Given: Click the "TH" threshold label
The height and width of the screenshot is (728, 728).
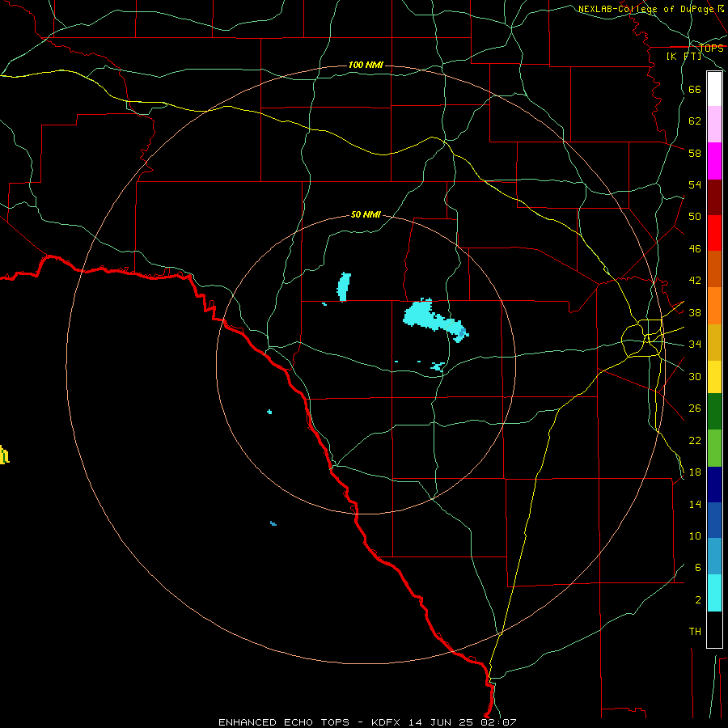Looking at the screenshot, I should [695, 632].
